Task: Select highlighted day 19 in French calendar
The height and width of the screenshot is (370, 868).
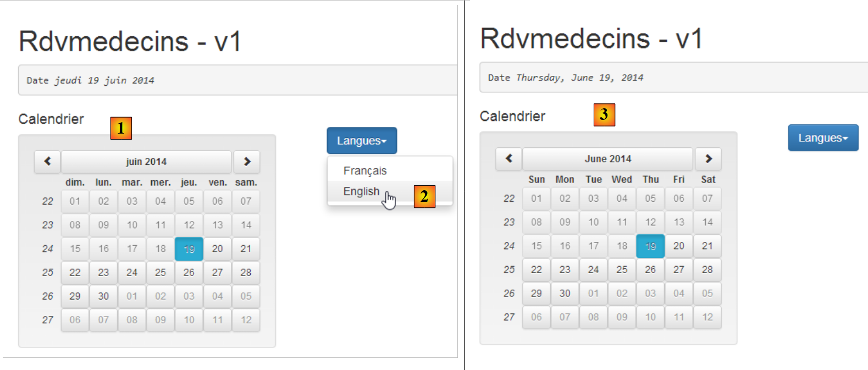Action: [x=189, y=249]
